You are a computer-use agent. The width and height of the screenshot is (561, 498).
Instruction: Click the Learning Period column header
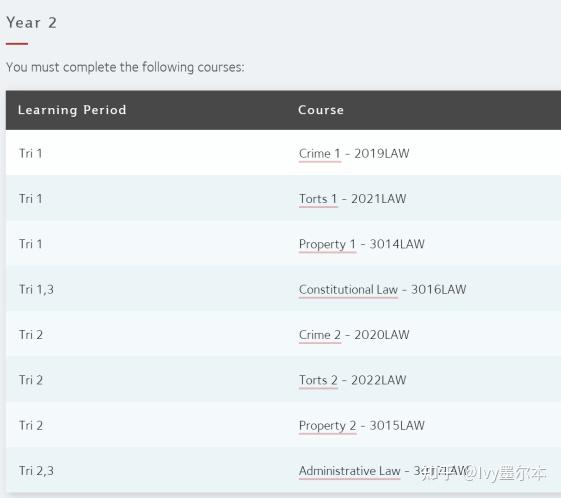click(72, 110)
